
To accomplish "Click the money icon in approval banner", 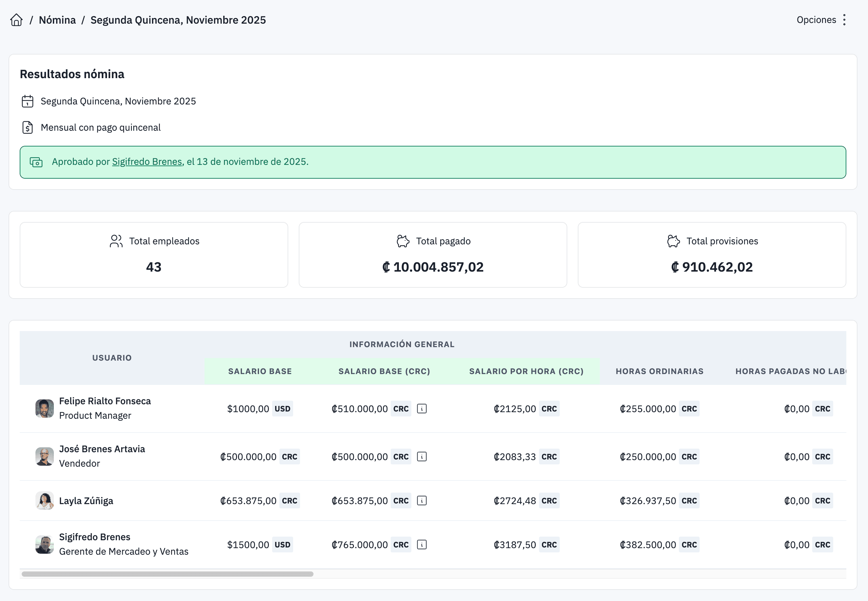I will tap(36, 162).
